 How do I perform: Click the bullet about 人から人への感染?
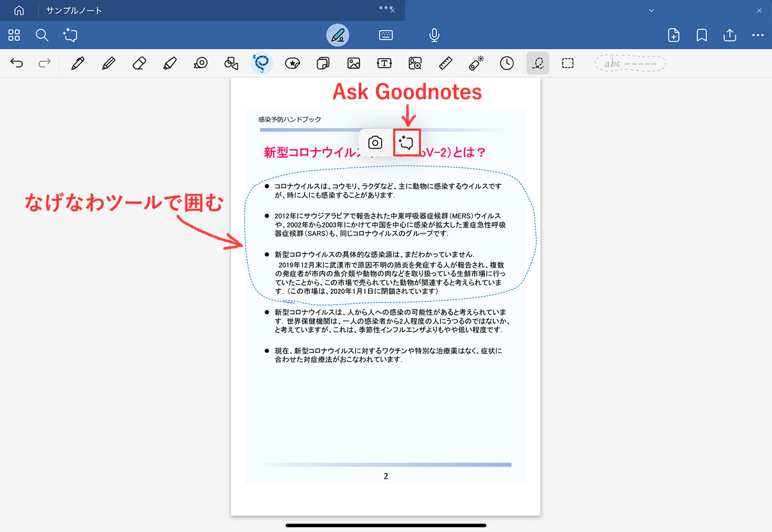pyautogui.click(x=391, y=321)
